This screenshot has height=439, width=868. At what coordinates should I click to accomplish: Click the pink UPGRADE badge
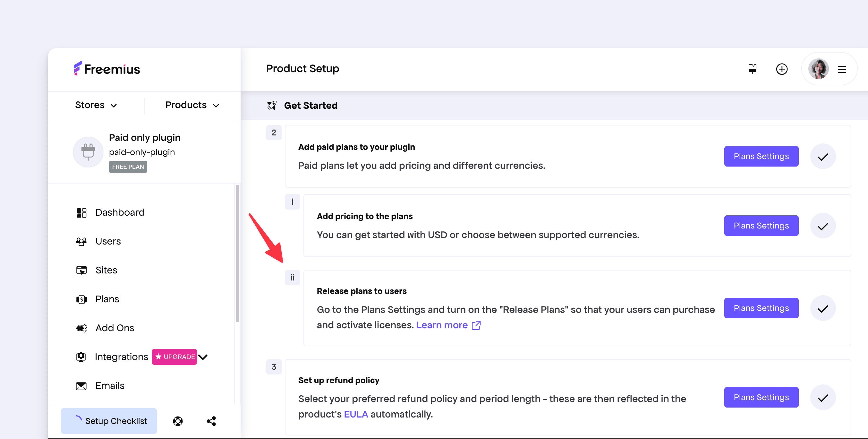[x=174, y=357]
